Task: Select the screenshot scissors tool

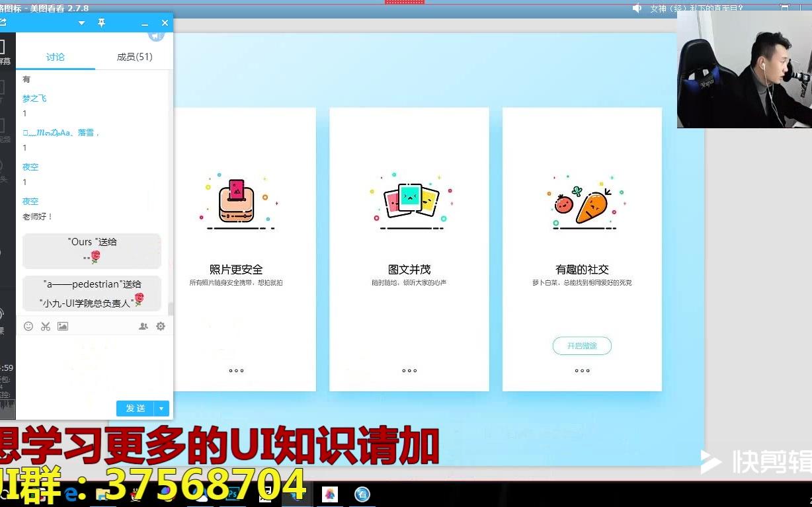Action: (x=45, y=326)
